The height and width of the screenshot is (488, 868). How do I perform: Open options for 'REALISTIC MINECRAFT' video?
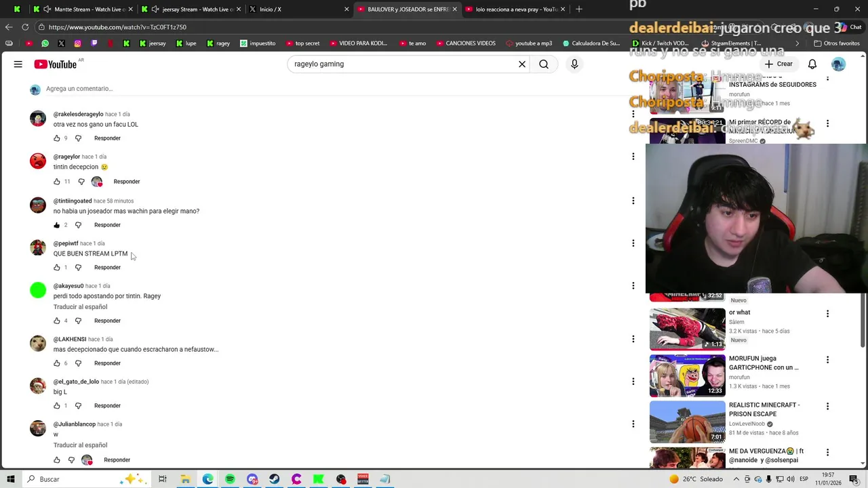click(x=827, y=406)
